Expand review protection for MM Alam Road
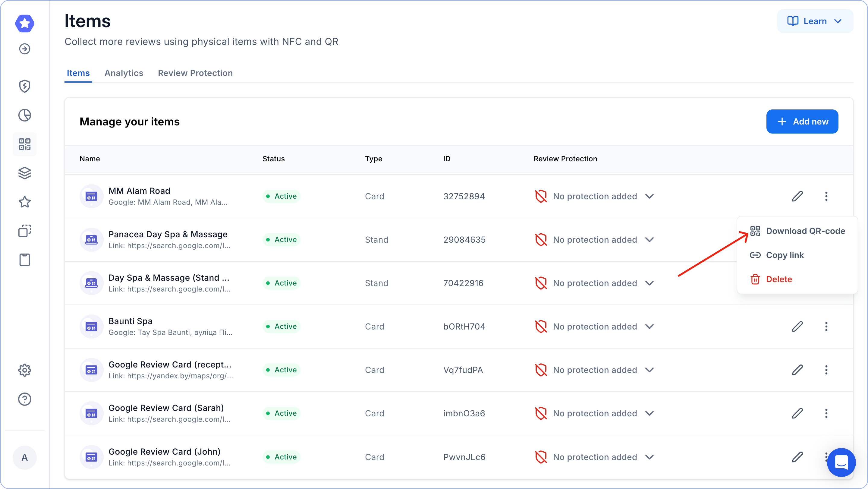The height and width of the screenshot is (489, 868). click(x=649, y=196)
